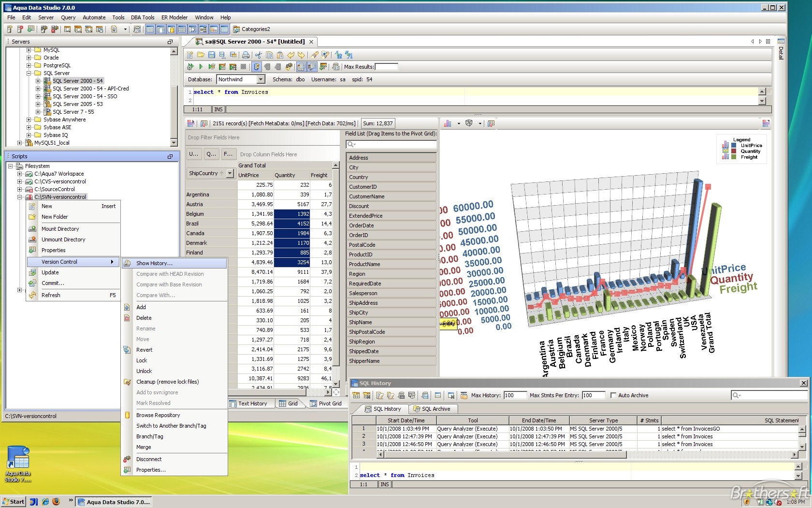The height and width of the screenshot is (508, 812).
Task: Click the Undo arrow icon
Action: (x=290, y=55)
